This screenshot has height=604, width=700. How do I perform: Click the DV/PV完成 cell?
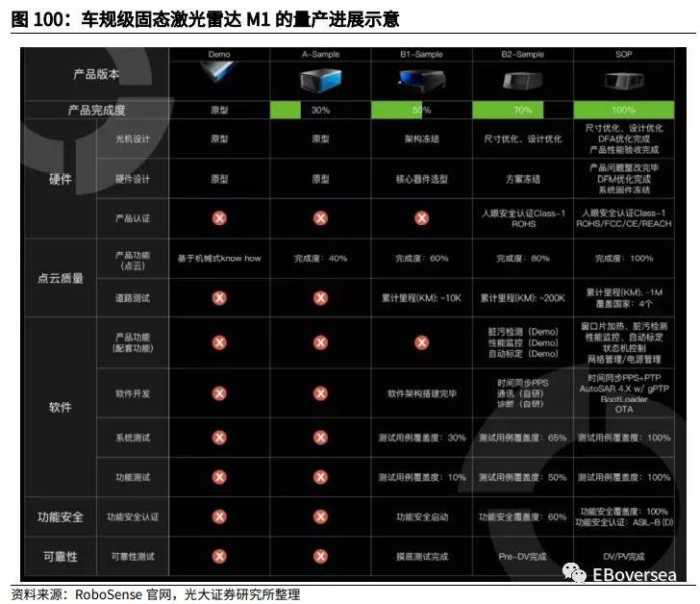click(624, 557)
